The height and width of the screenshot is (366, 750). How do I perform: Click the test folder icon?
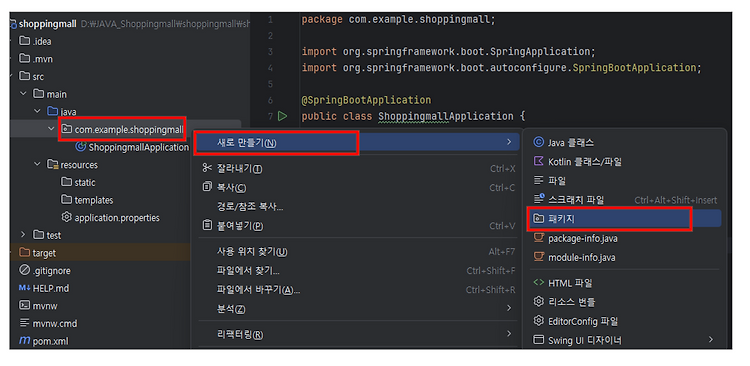click(x=38, y=235)
